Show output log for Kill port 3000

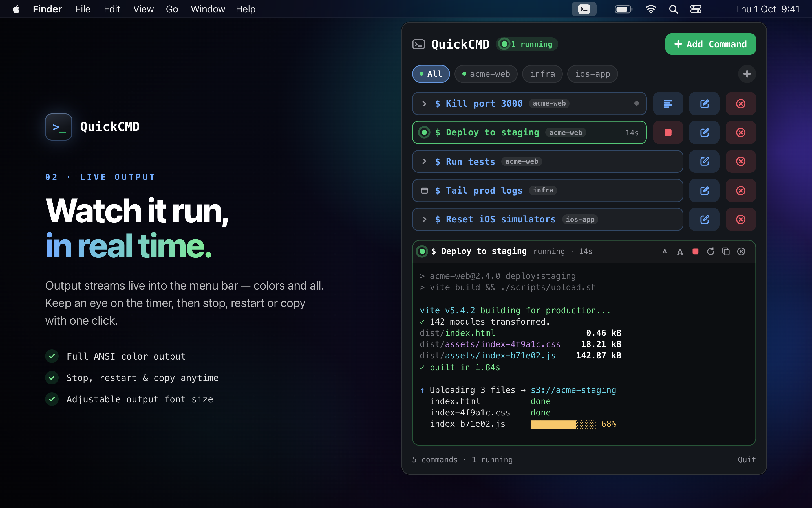click(x=668, y=104)
